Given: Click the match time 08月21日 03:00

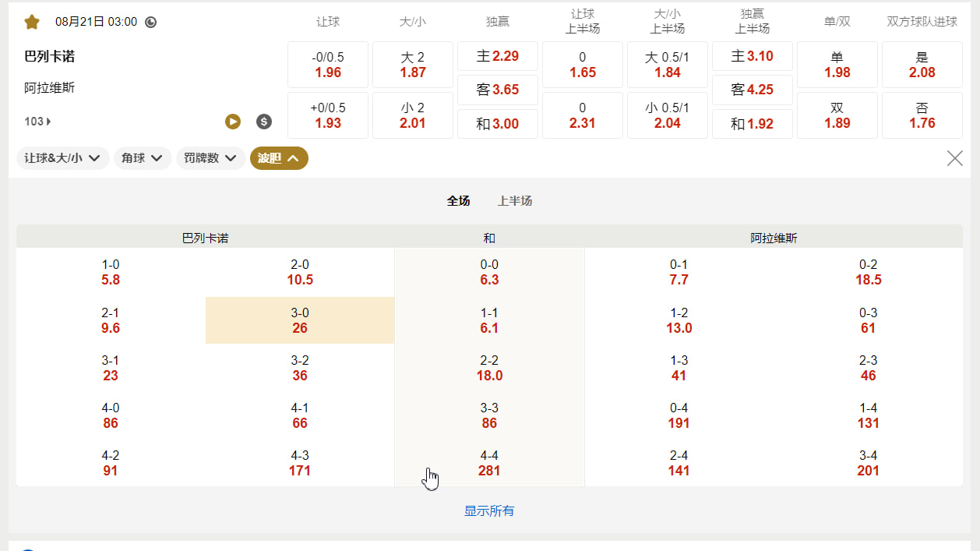Looking at the screenshot, I should pyautogui.click(x=96, y=22).
